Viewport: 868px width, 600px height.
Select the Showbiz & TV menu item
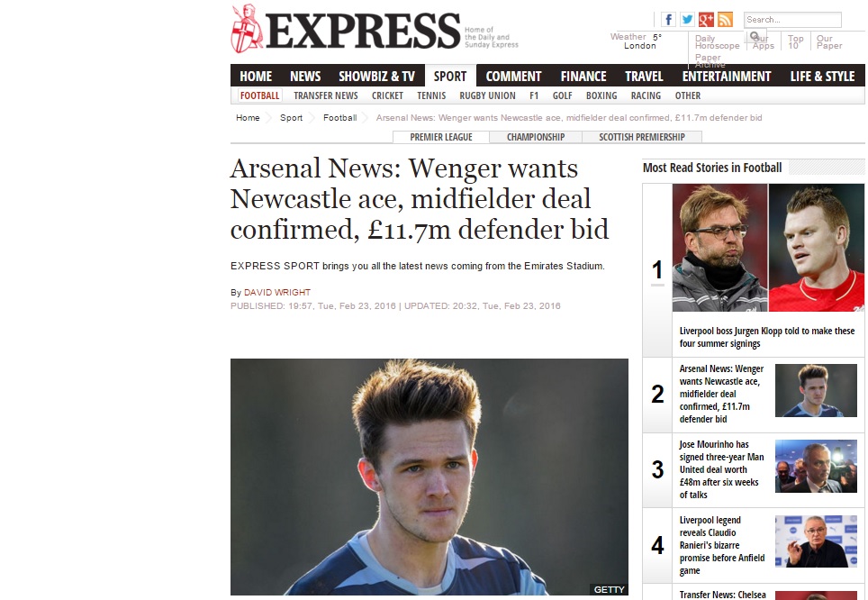pyautogui.click(x=376, y=76)
